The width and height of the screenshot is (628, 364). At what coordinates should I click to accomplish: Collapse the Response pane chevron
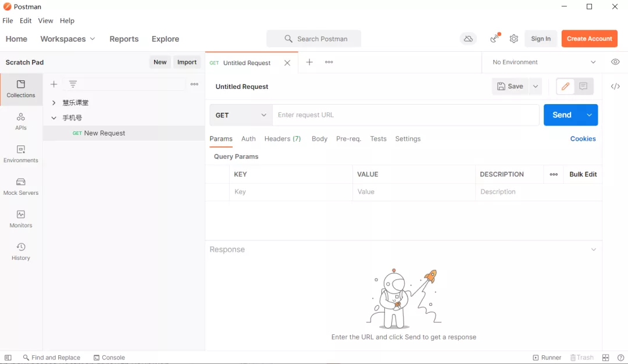[594, 249]
